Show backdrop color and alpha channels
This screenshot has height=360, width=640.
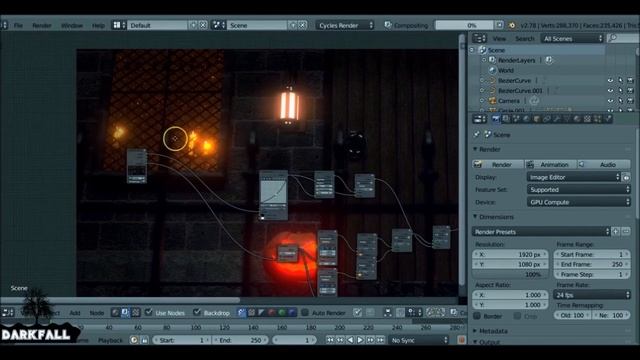242,313
